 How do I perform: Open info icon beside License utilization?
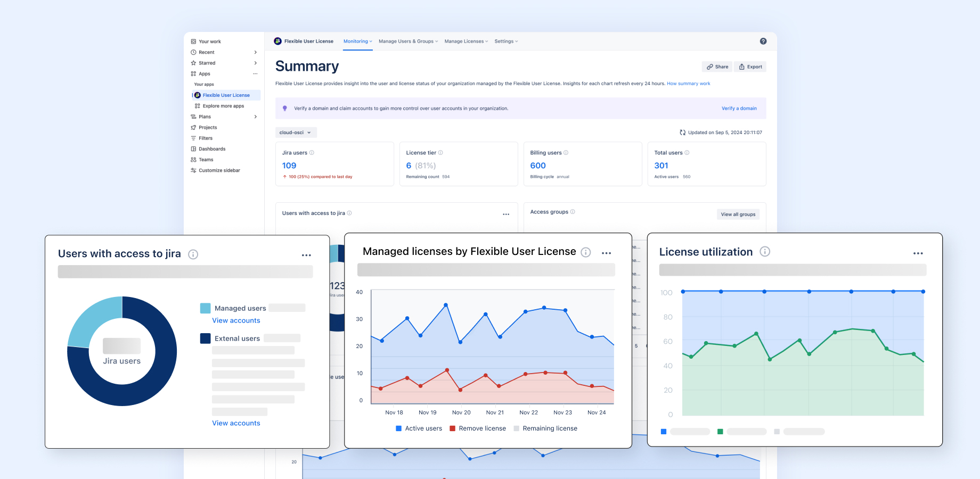[765, 252]
